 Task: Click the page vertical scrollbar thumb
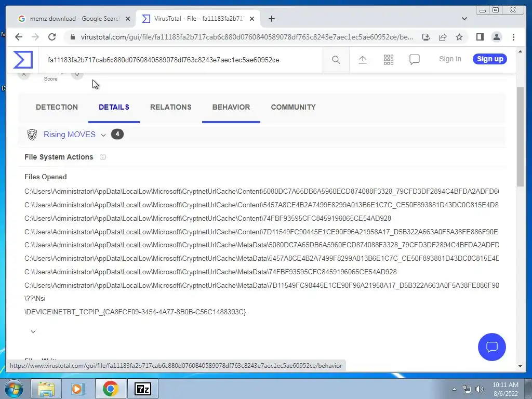click(x=521, y=137)
